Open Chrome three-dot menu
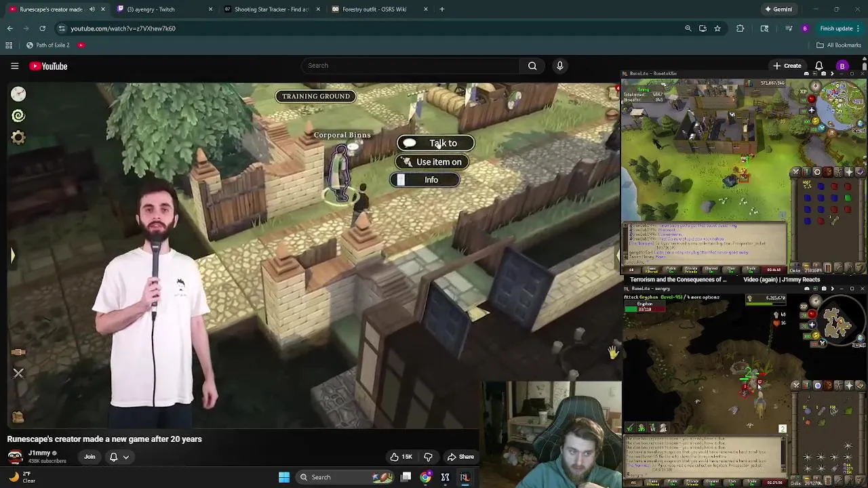The image size is (868, 488). pos(859,28)
